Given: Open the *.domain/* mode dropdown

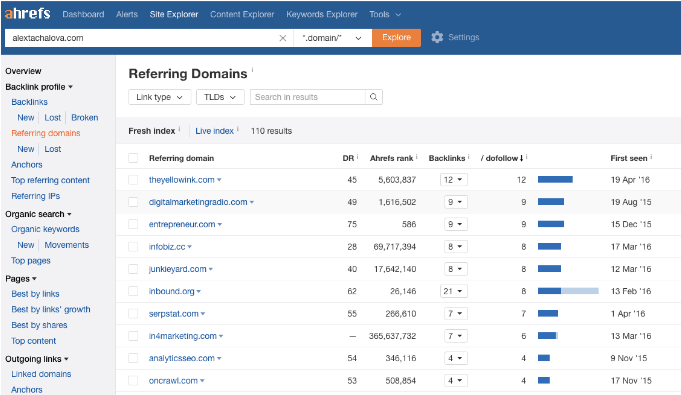Looking at the screenshot, I should [333, 38].
